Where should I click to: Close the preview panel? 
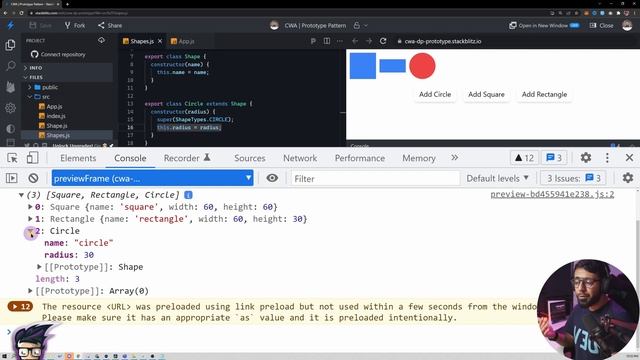(x=601, y=25)
